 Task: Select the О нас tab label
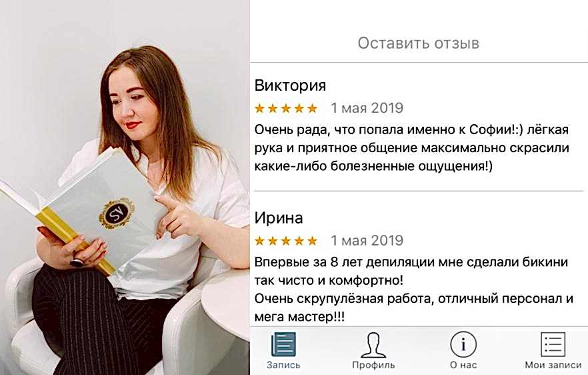coord(463,365)
